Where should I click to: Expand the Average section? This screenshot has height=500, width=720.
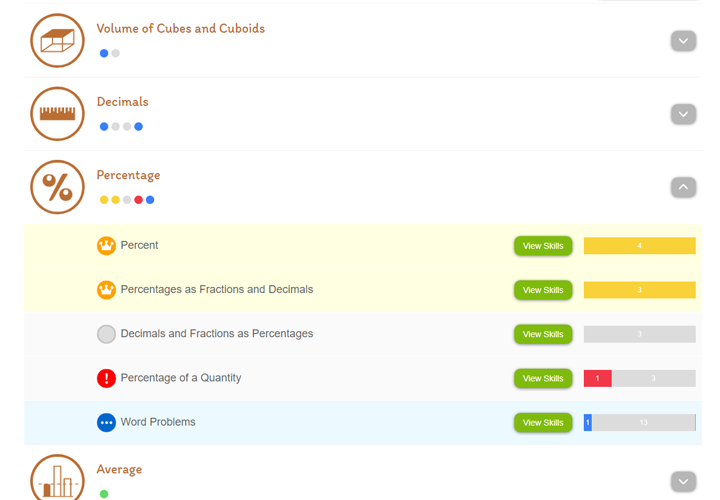(x=683, y=481)
